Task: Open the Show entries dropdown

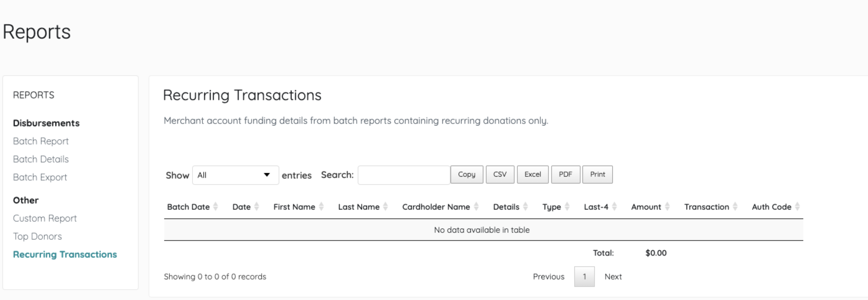Action: (x=235, y=175)
